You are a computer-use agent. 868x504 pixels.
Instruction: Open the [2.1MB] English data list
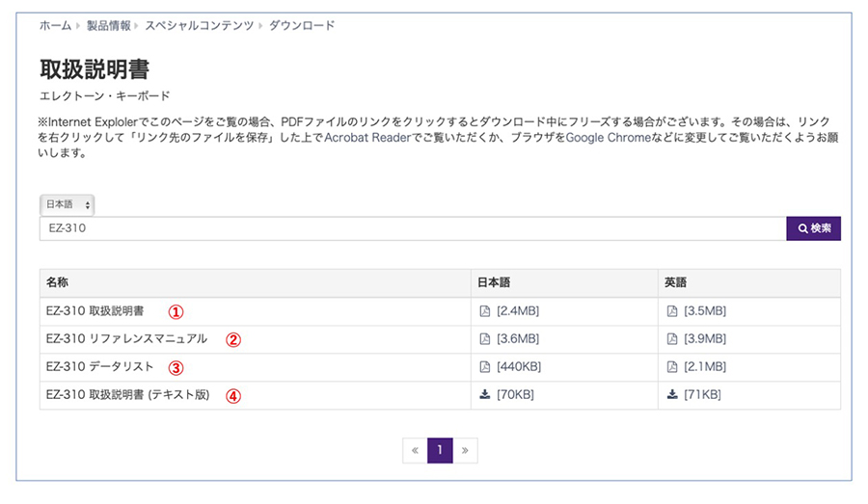(x=705, y=366)
